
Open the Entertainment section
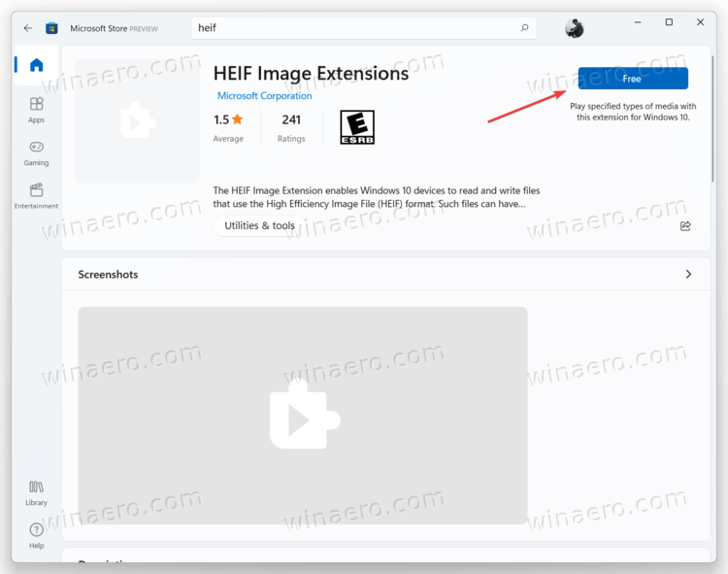[36, 196]
